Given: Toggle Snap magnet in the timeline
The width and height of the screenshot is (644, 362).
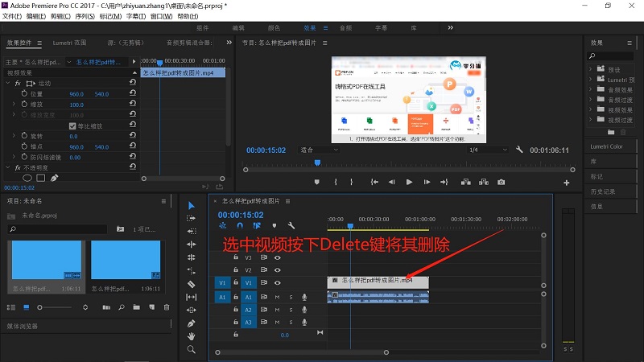Looking at the screenshot, I should (240, 226).
